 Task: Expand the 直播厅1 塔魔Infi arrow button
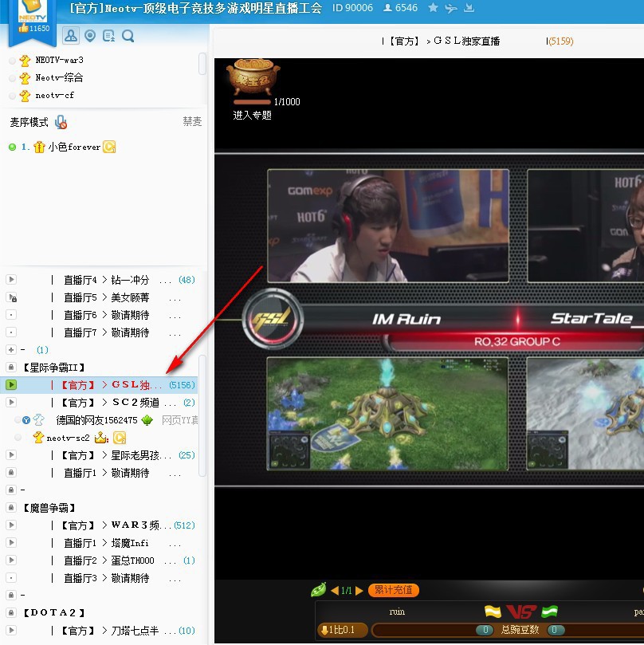point(11,543)
